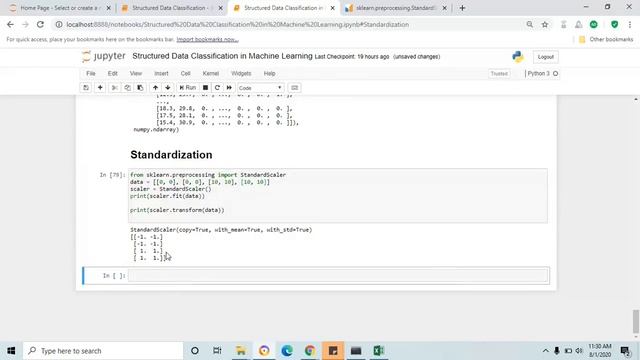Save notebook with the floppy disk icon
Viewport: 640px width, 360px height.
tap(86, 88)
